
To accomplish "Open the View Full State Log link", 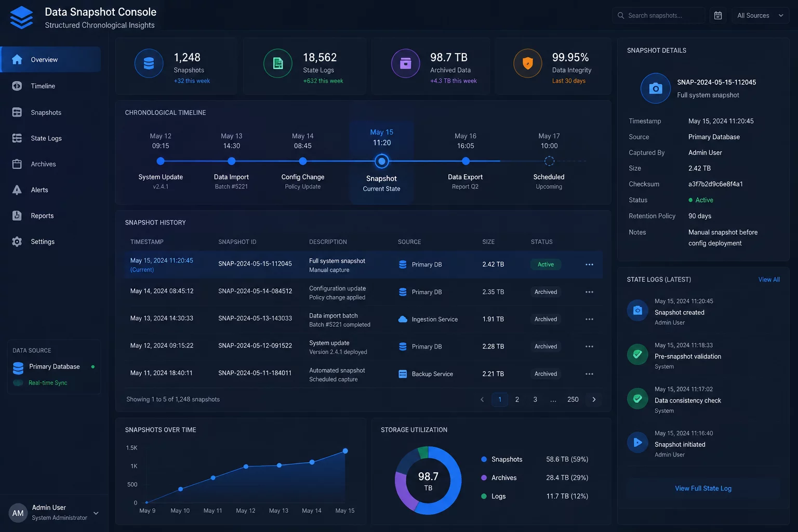I will [703, 488].
